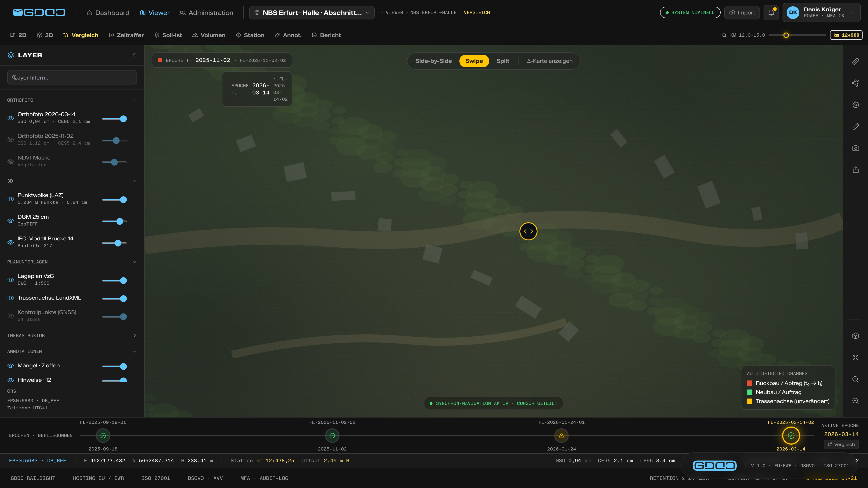The width and height of the screenshot is (868, 488).
Task: Adjust the KM 12.0–15.0 slider
Action: [x=797, y=35]
